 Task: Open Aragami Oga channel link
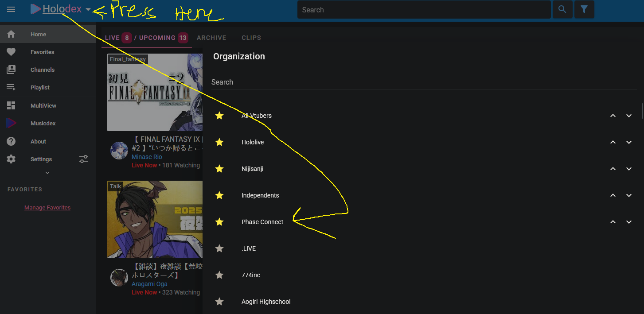[x=149, y=284]
